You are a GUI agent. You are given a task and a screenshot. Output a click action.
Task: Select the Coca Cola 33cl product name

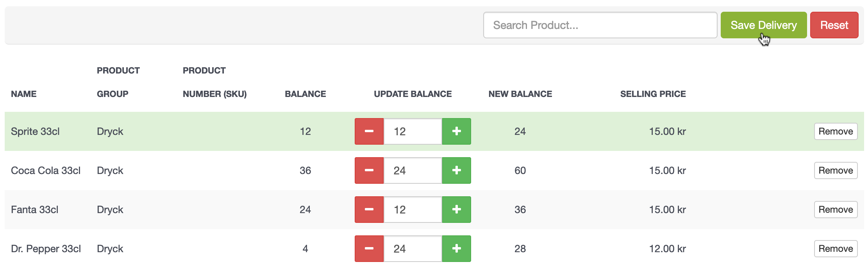[46, 170]
